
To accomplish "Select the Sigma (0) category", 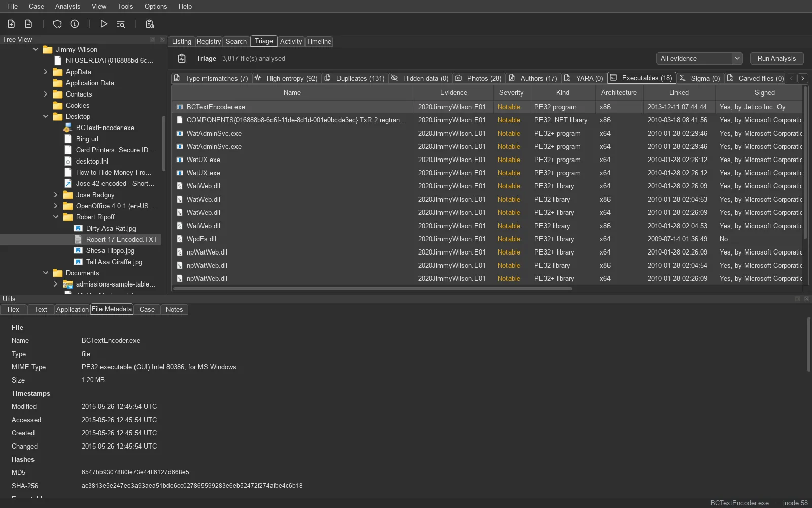I will 700,78.
